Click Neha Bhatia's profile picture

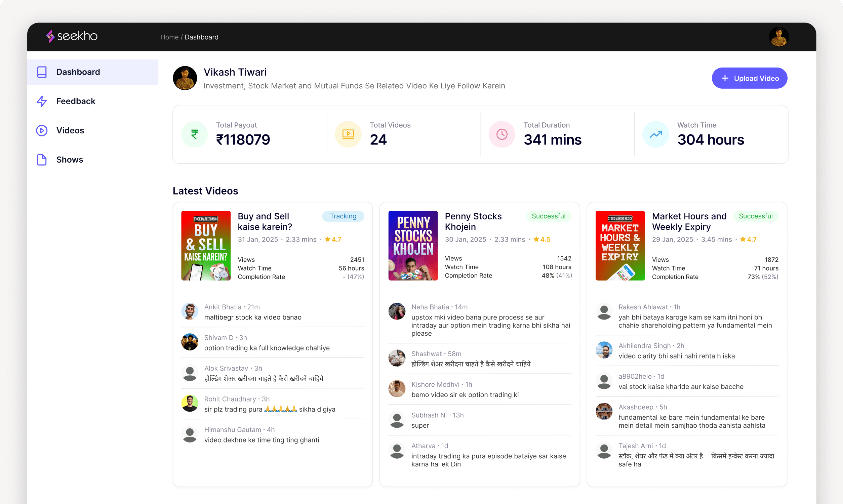pyautogui.click(x=397, y=311)
